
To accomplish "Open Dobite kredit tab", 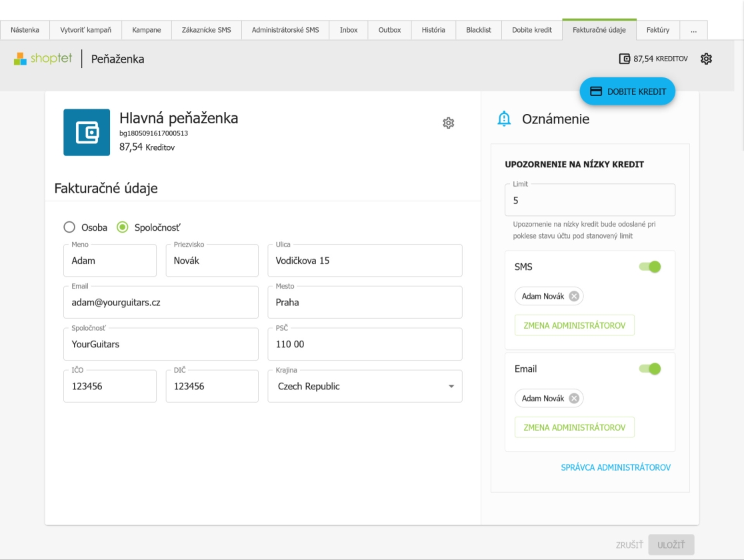I will 532,30.
